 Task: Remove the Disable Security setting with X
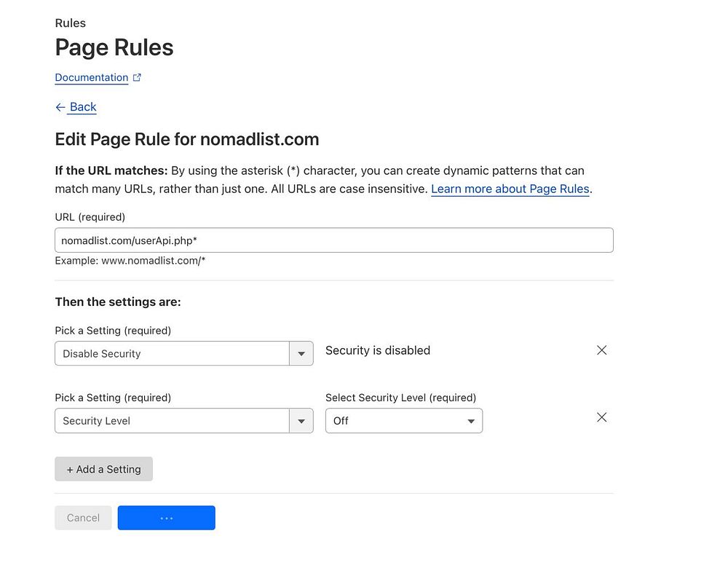point(601,350)
